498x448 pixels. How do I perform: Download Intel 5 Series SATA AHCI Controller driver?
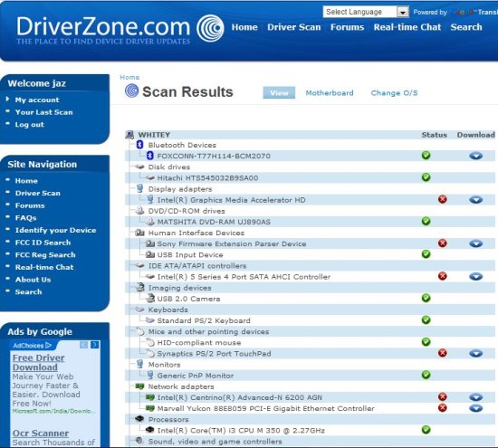click(x=475, y=277)
